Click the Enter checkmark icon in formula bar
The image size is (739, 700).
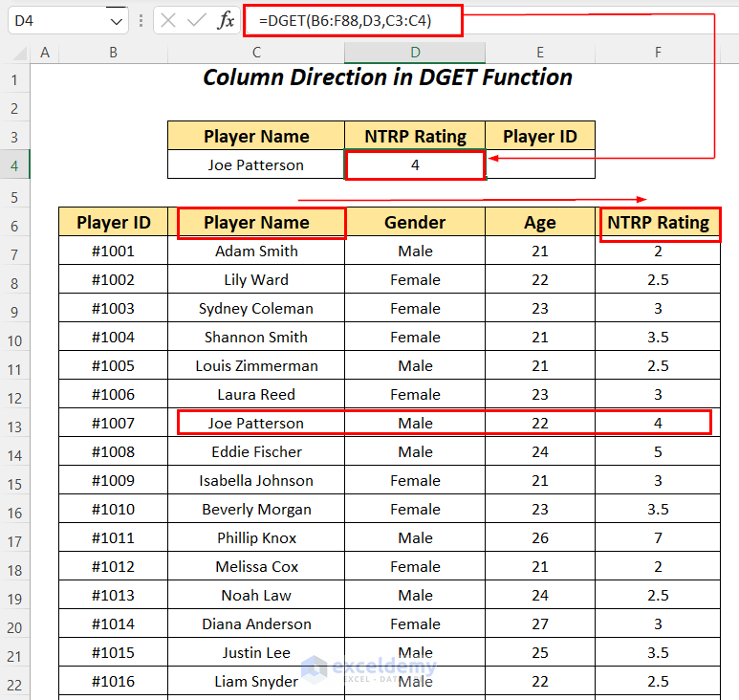[197, 20]
